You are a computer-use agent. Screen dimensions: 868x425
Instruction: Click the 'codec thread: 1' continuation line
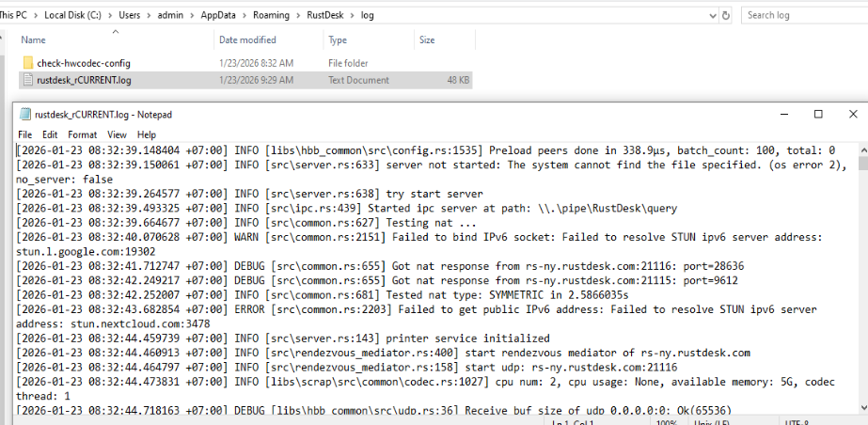[43, 396]
